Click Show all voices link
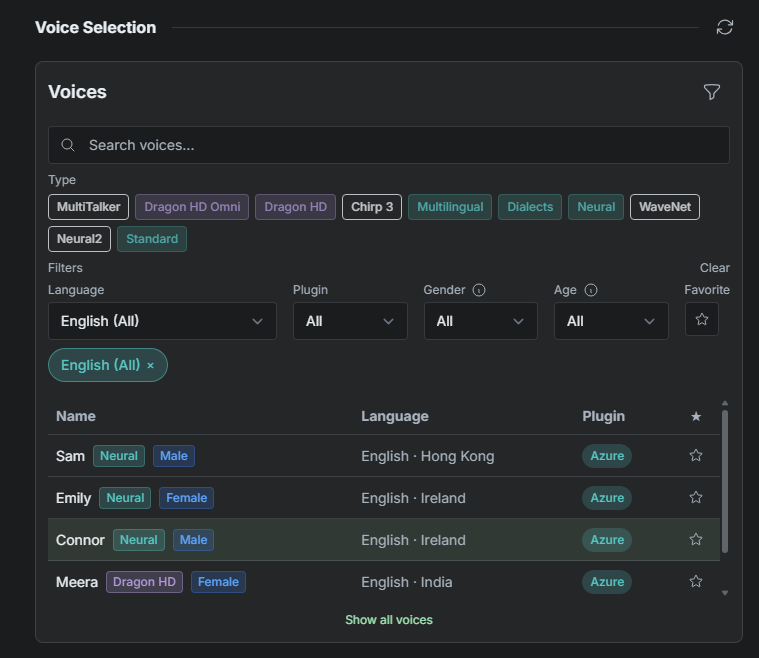The image size is (759, 658). (389, 620)
